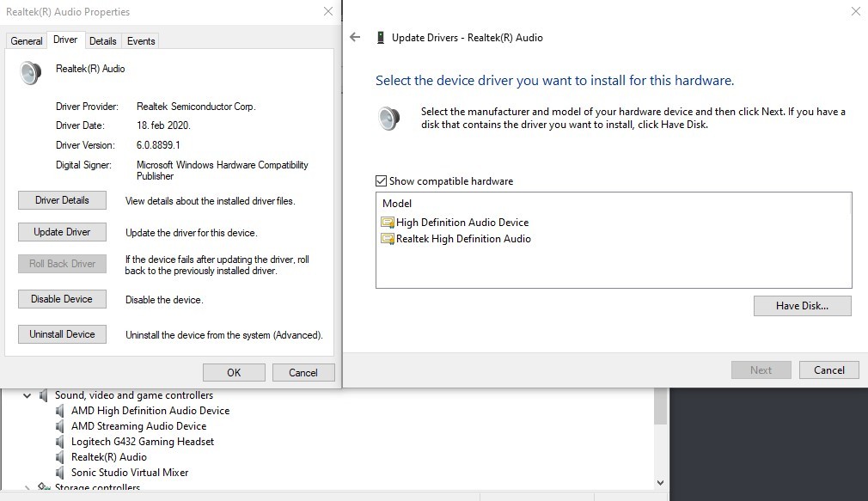Click Realtek Semiconductor Corp. provider text

click(196, 107)
